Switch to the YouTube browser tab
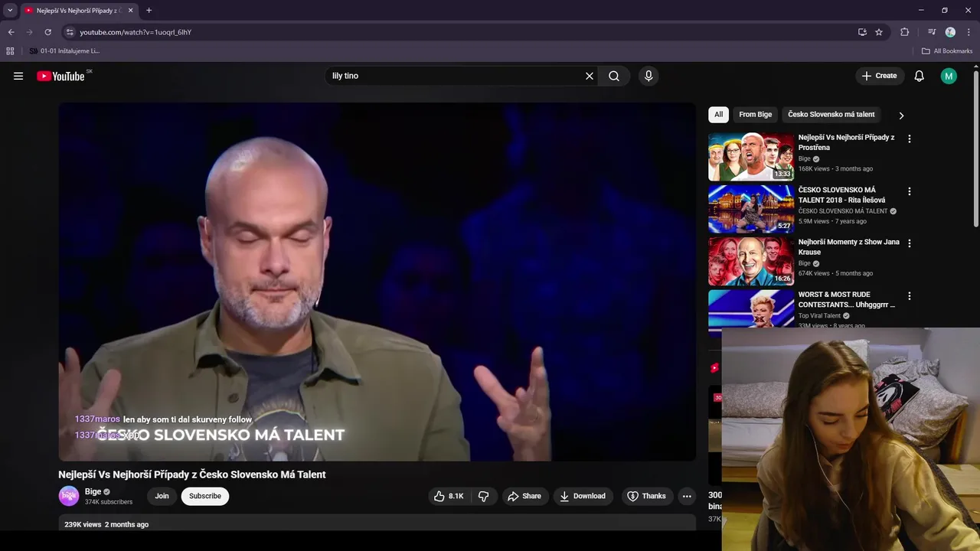 pyautogui.click(x=78, y=11)
